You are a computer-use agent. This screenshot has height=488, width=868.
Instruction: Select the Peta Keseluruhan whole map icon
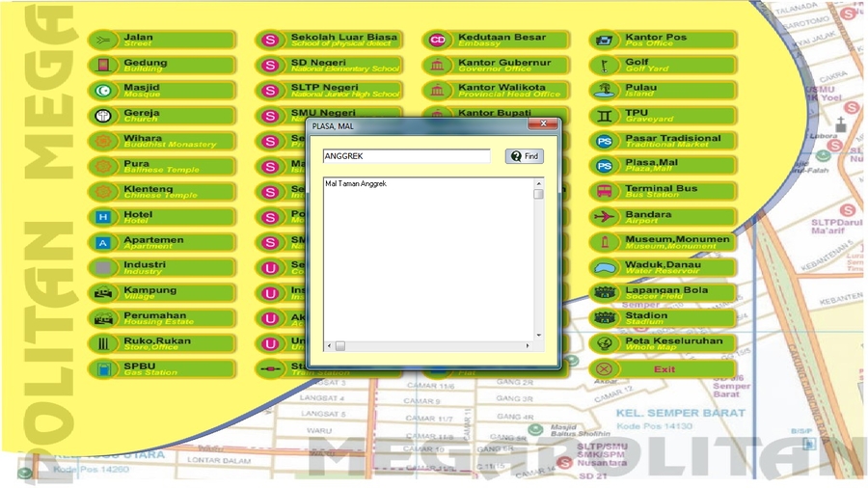(x=605, y=343)
